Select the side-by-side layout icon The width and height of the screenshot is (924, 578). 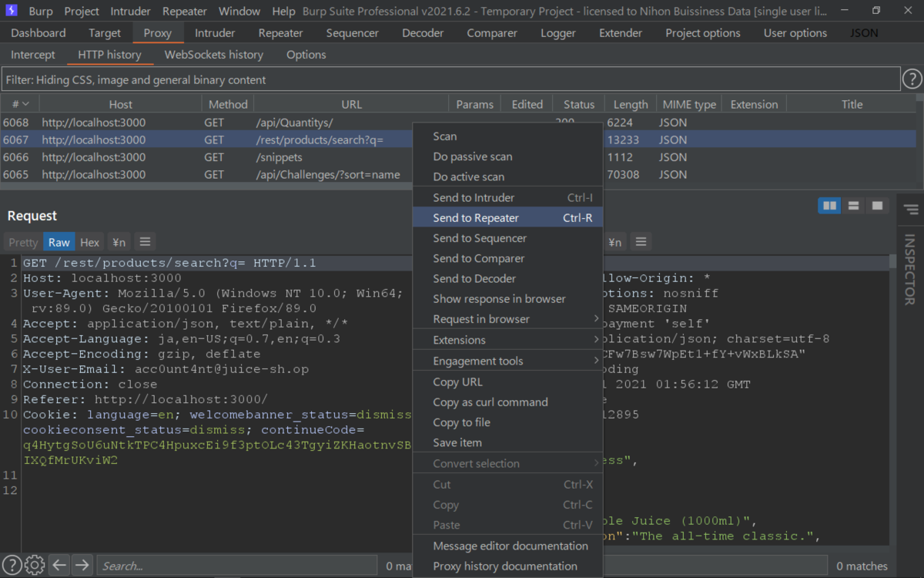click(829, 206)
